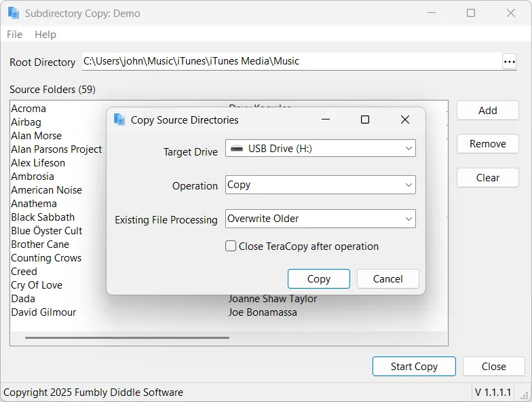Maximize the Copy Source Directories dialog
The height and width of the screenshot is (402, 532).
[x=365, y=120]
